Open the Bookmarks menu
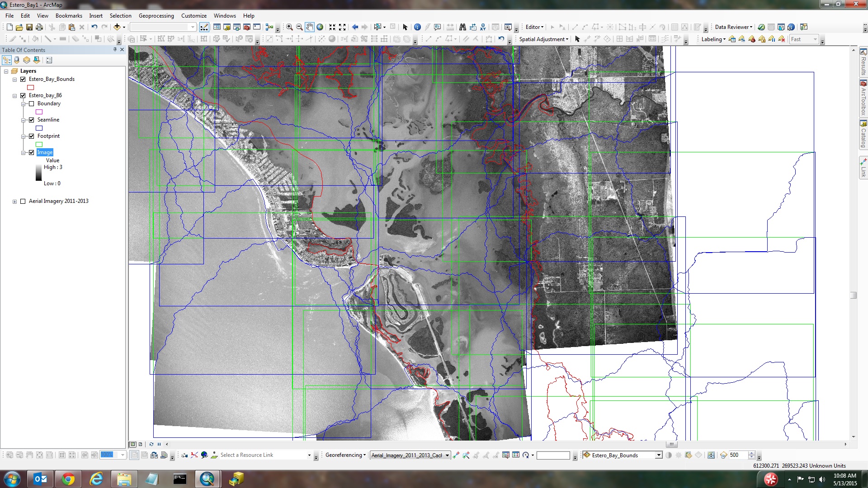868x488 pixels. 69,16
